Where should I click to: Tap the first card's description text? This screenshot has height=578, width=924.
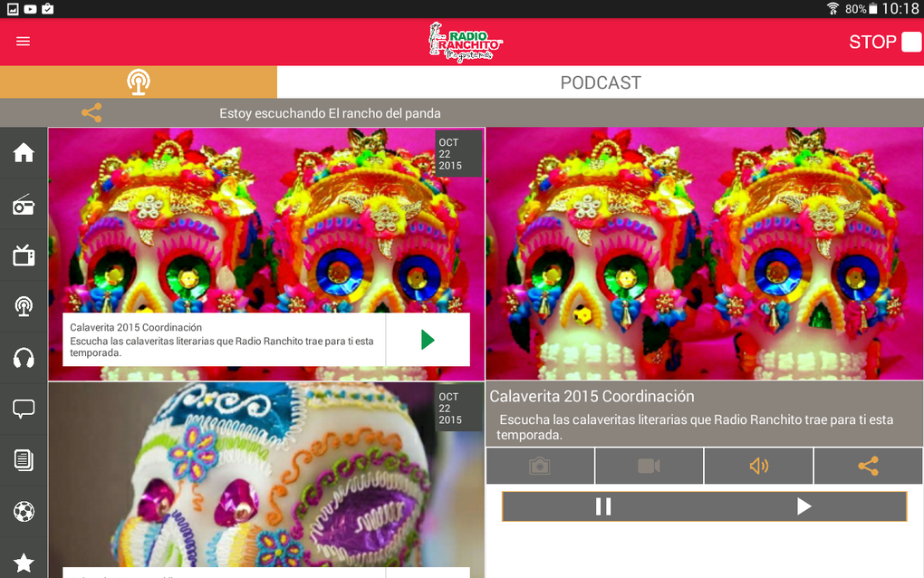click(x=222, y=346)
